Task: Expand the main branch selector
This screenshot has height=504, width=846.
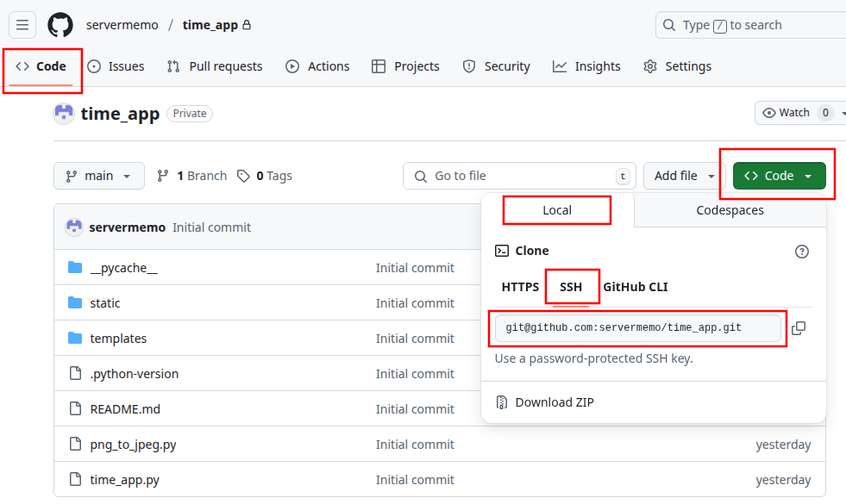Action: tap(98, 176)
